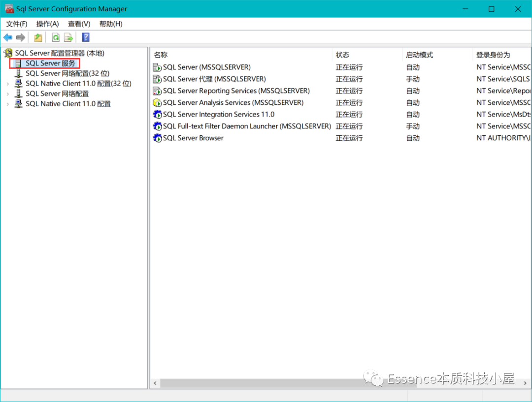532x402 pixels.
Task: Click the horizontal scrollbar right arrow
Action: pyautogui.click(x=525, y=383)
